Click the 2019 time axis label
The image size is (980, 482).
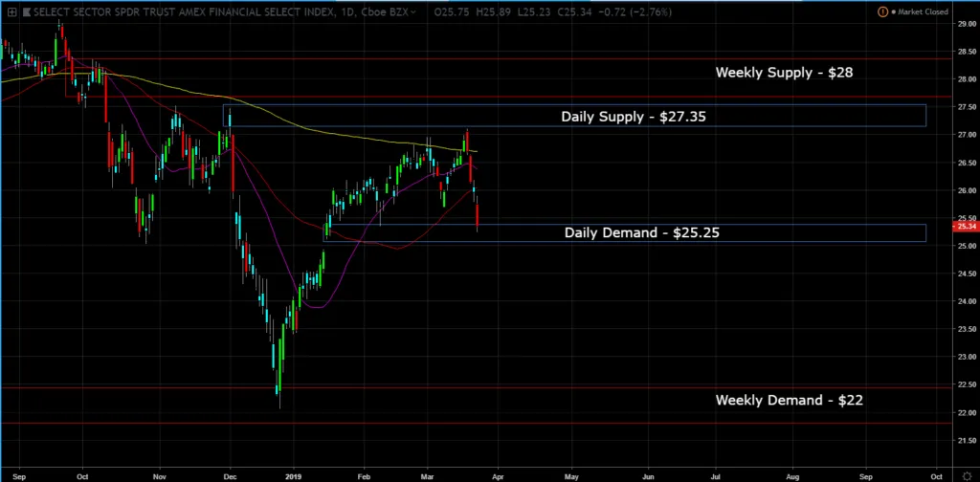293,475
